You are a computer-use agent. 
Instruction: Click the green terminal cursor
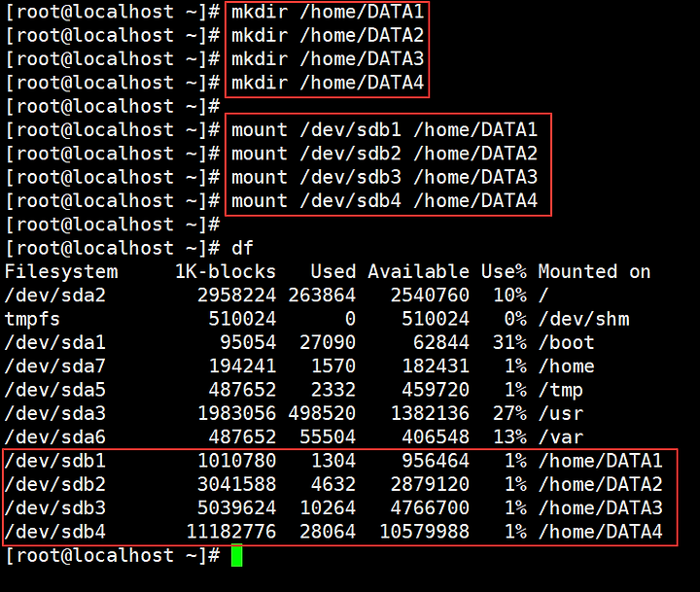[x=236, y=555]
